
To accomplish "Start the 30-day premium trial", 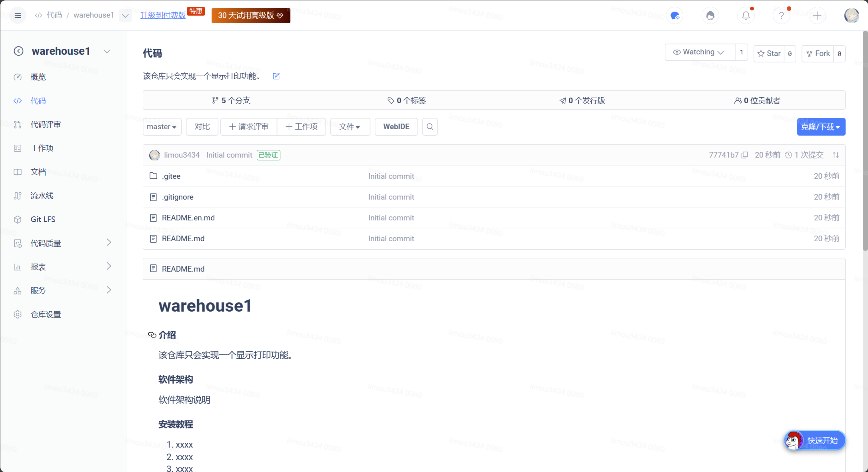I will click(250, 16).
